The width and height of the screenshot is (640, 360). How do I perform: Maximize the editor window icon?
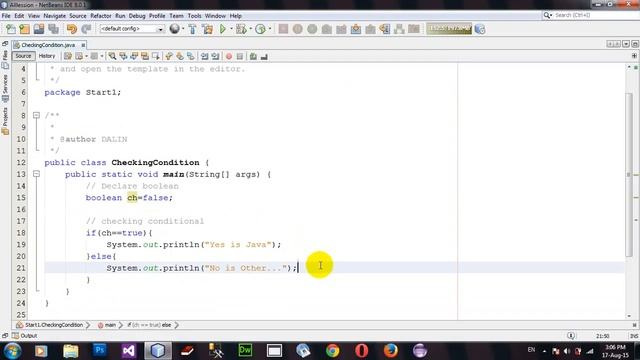(x=635, y=44)
